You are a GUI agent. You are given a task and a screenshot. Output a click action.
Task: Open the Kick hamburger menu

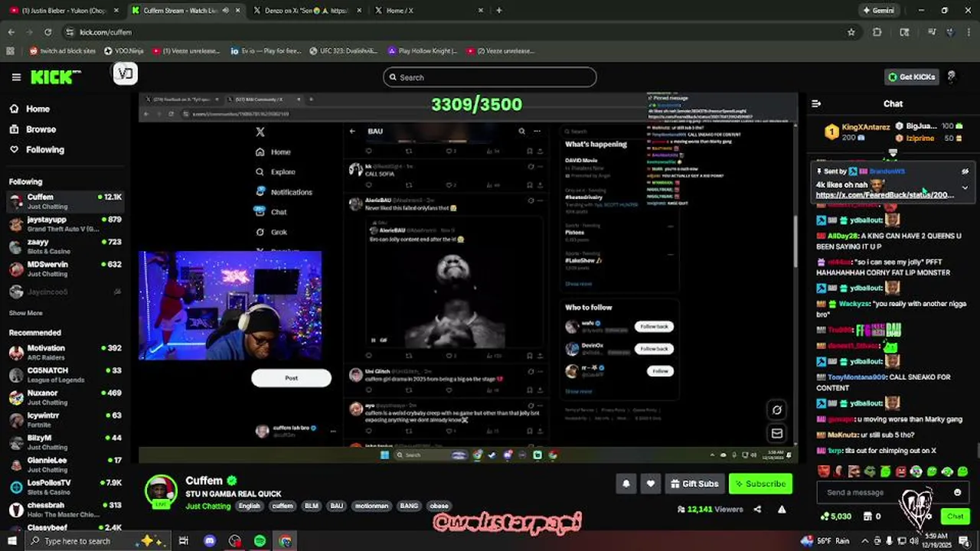[x=16, y=77]
